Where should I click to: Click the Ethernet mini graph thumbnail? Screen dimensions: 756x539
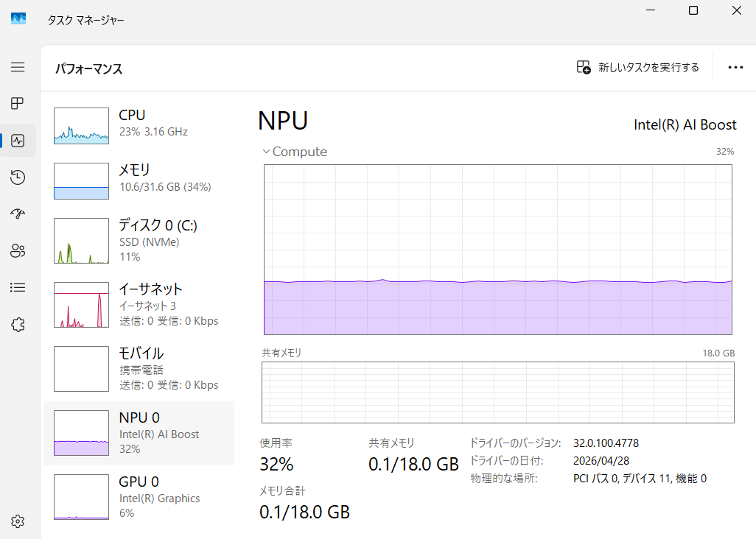coord(82,305)
